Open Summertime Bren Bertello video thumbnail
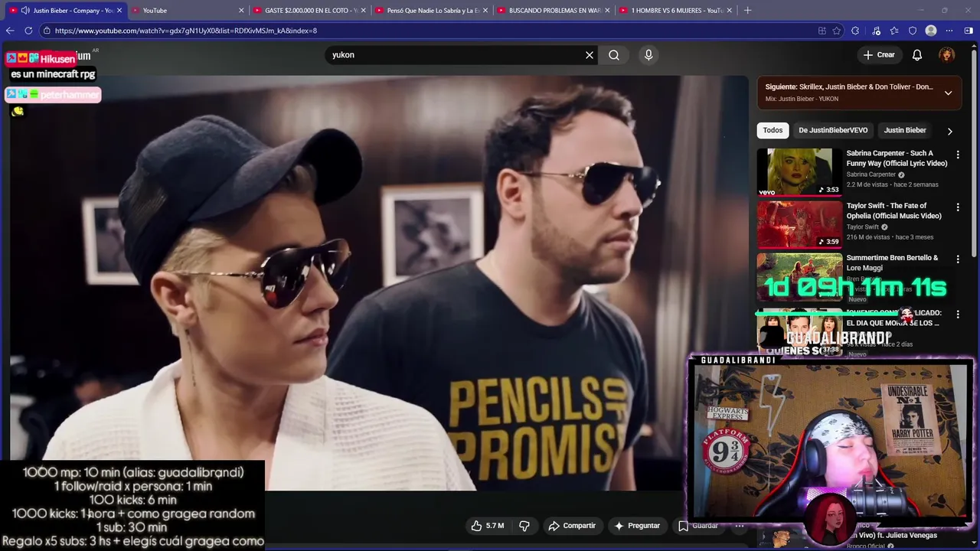The width and height of the screenshot is (980, 551). [799, 276]
